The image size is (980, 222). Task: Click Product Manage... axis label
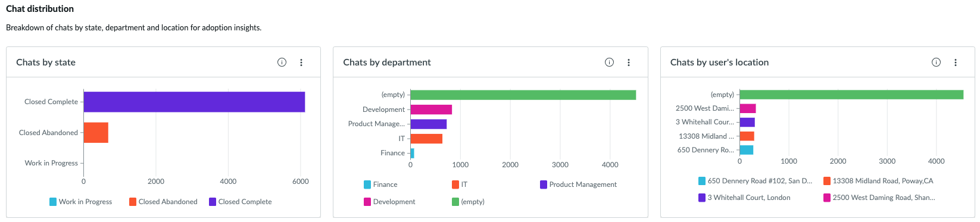(376, 124)
